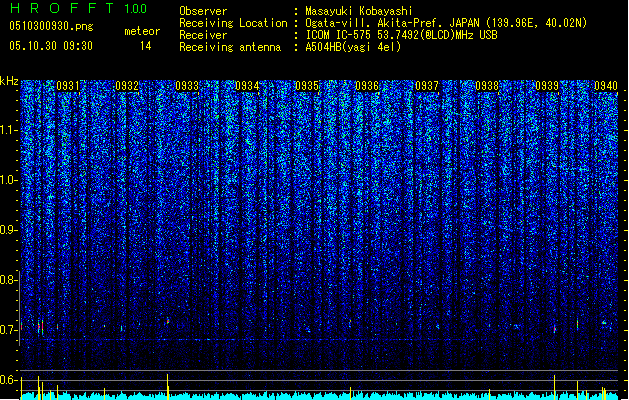629x400 pixels.
Task: Click the 1.1 kHz axis label
Action: [8, 130]
